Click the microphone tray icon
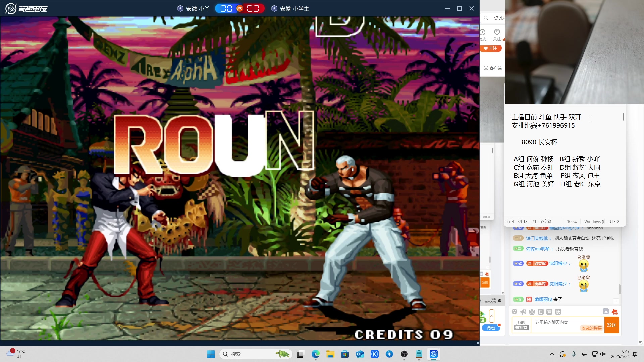The height and width of the screenshot is (362, 644). (574, 354)
